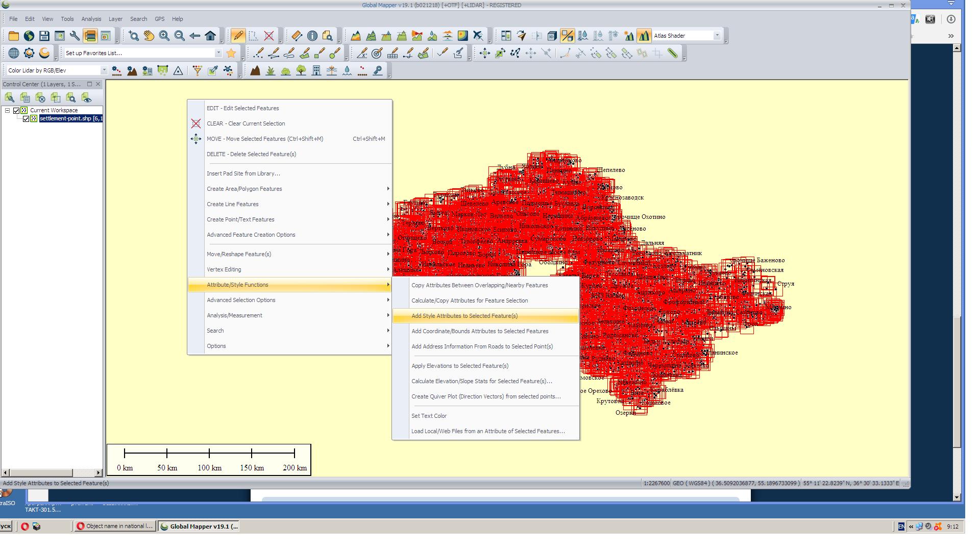Click Calculate/Copy Attributes for Feature Selection

pos(469,300)
